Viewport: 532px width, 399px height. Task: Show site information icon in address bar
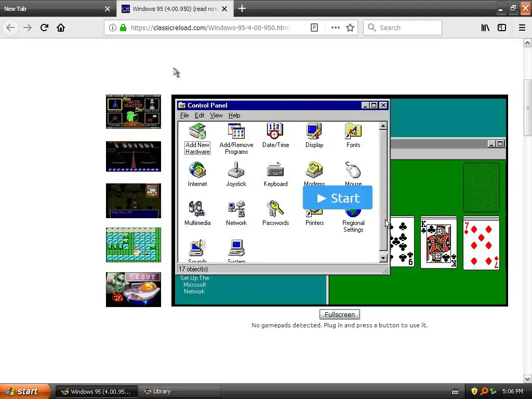tap(113, 28)
